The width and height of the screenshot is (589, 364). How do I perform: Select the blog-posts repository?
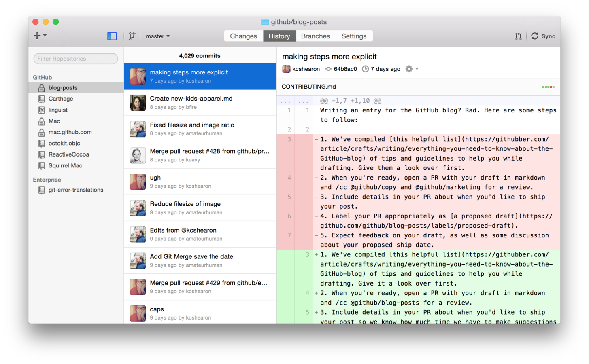(76, 87)
